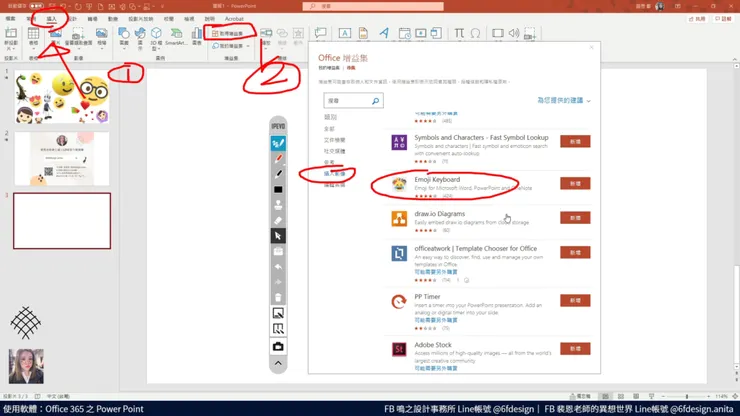Select the stamp tool in IPEVO toolbar

pyautogui.click(x=278, y=205)
